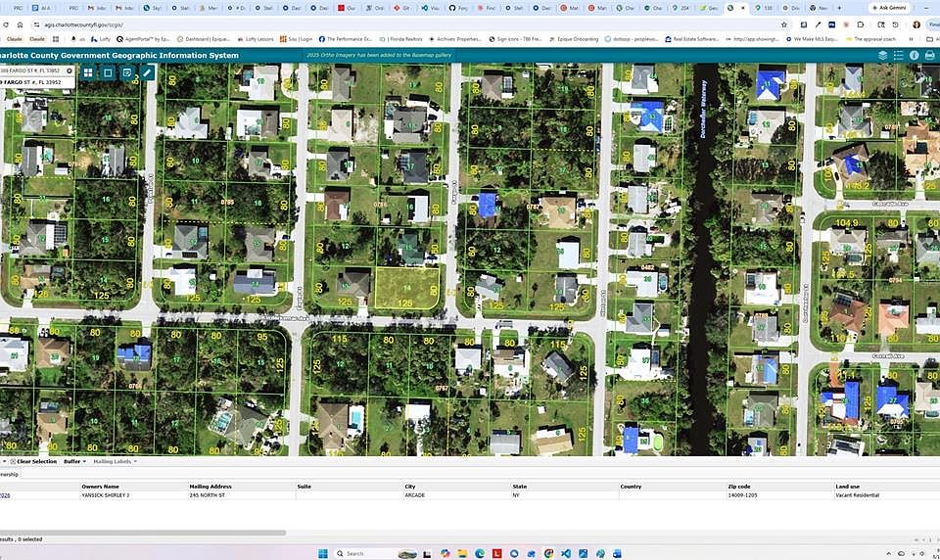The height and width of the screenshot is (560, 940).
Task: Open Windows Start menu
Action: [322, 553]
